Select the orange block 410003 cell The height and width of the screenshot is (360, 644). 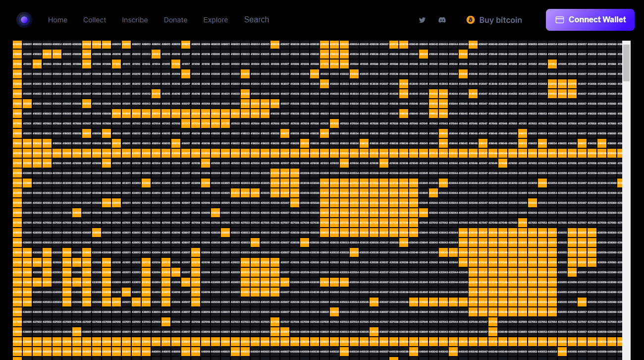(x=47, y=54)
